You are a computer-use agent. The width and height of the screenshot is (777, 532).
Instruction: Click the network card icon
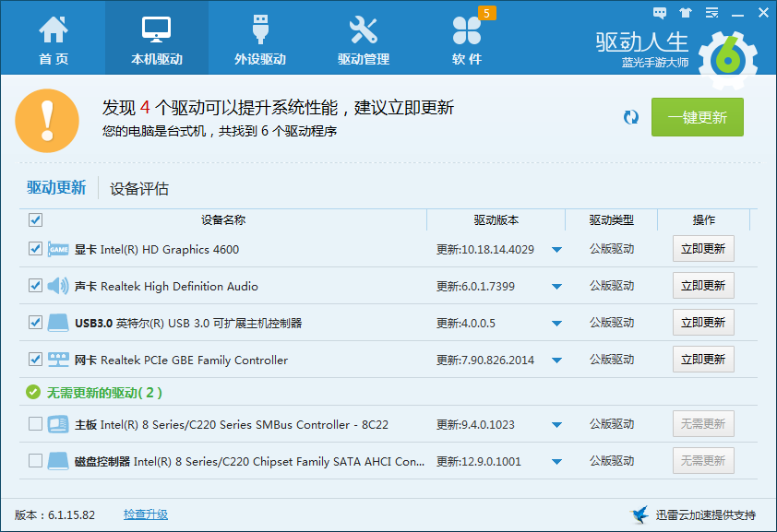coord(58,360)
